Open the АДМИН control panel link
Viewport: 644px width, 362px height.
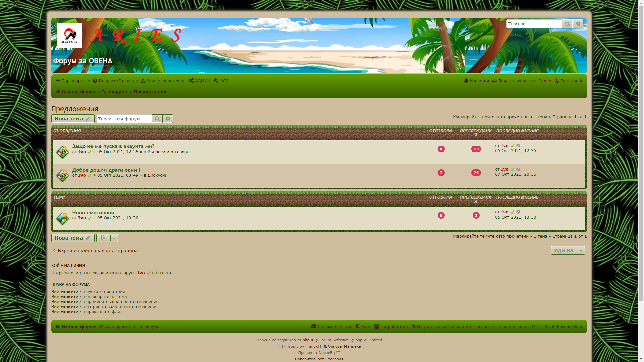[x=200, y=81]
